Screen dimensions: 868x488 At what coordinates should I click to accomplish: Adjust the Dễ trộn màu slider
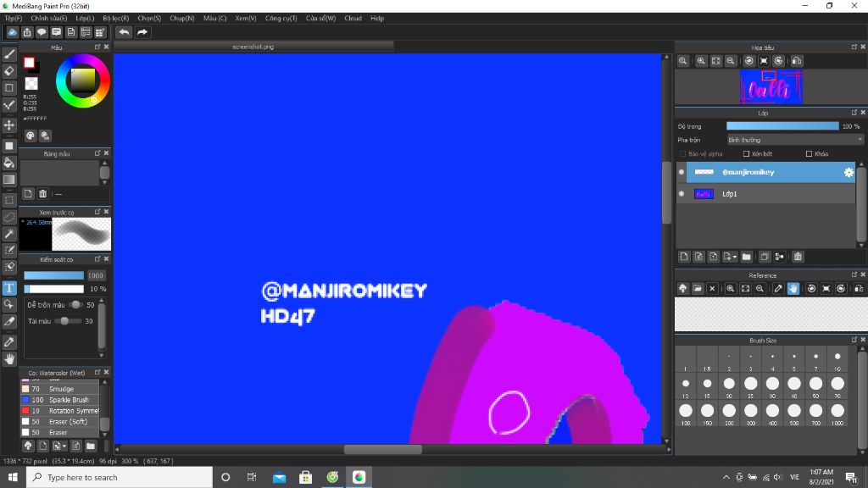(75, 305)
